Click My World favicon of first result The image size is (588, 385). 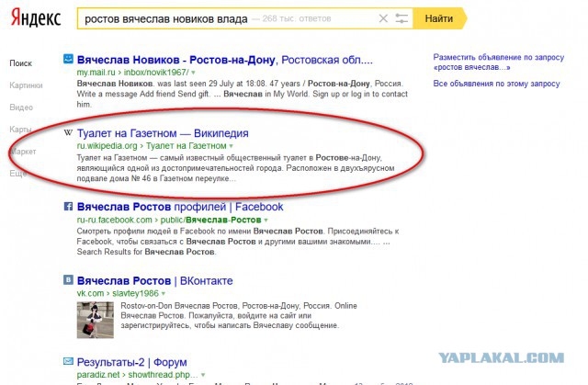point(68,59)
